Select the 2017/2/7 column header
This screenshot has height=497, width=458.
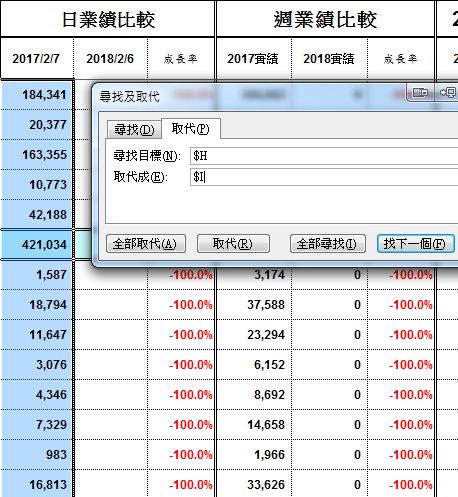pyautogui.click(x=37, y=59)
